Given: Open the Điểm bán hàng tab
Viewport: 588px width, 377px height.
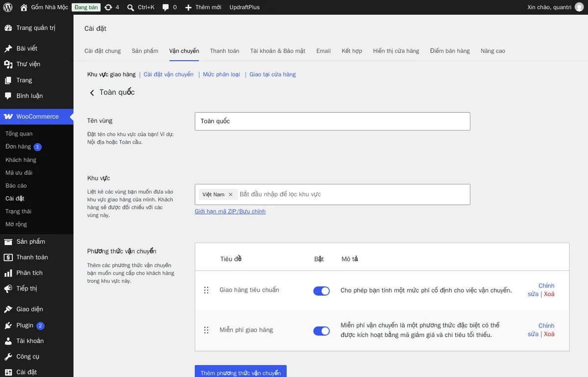Looking at the screenshot, I should tap(450, 51).
